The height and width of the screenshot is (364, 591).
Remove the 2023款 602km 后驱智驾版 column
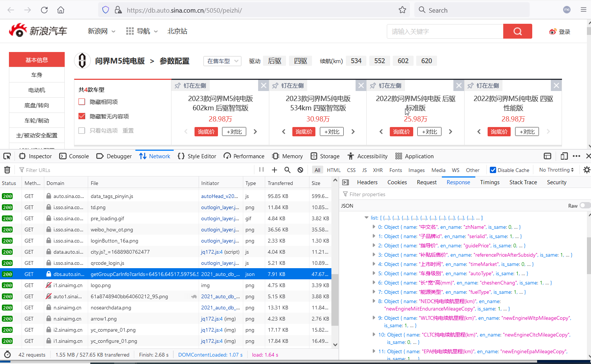tap(264, 86)
